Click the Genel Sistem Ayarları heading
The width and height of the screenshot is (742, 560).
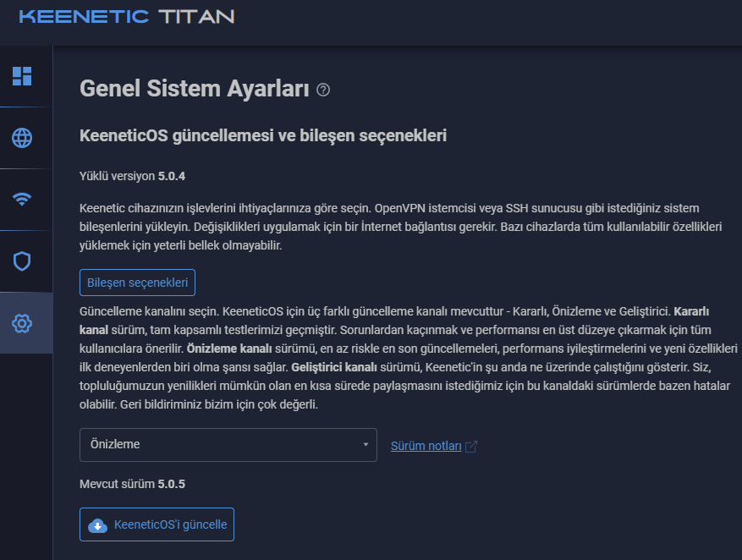tap(194, 89)
